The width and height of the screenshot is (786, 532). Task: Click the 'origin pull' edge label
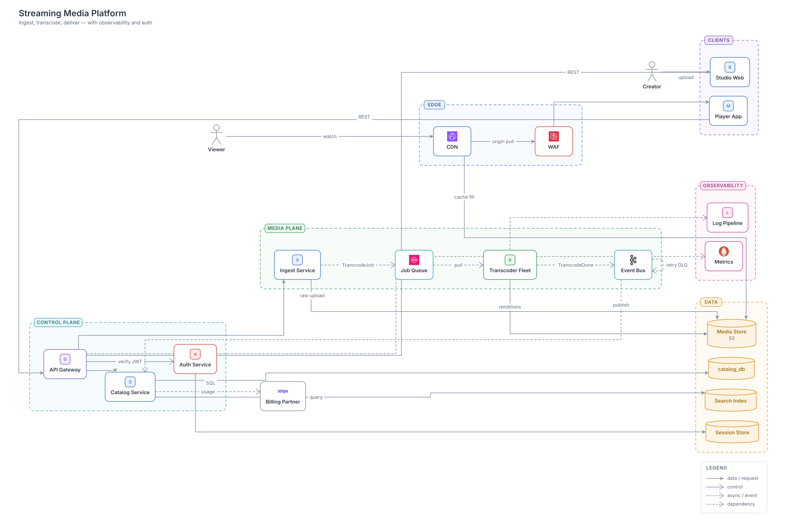click(503, 142)
